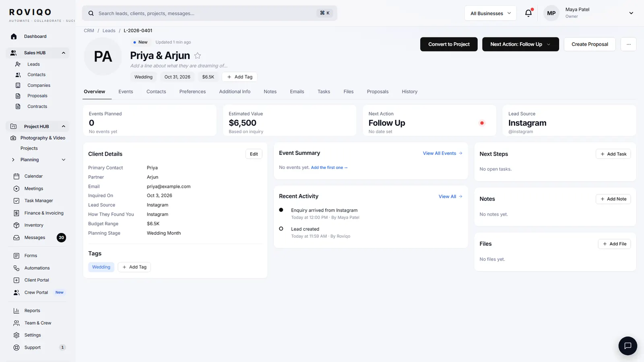This screenshot has height=362, width=644.
Task: Open Task Manager sidebar icon
Action: coord(17,201)
